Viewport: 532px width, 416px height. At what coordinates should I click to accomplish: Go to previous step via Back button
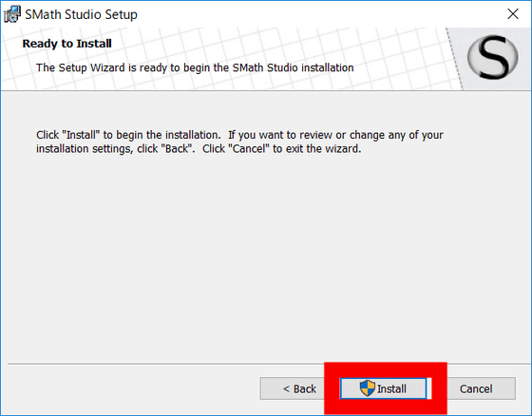(294, 388)
